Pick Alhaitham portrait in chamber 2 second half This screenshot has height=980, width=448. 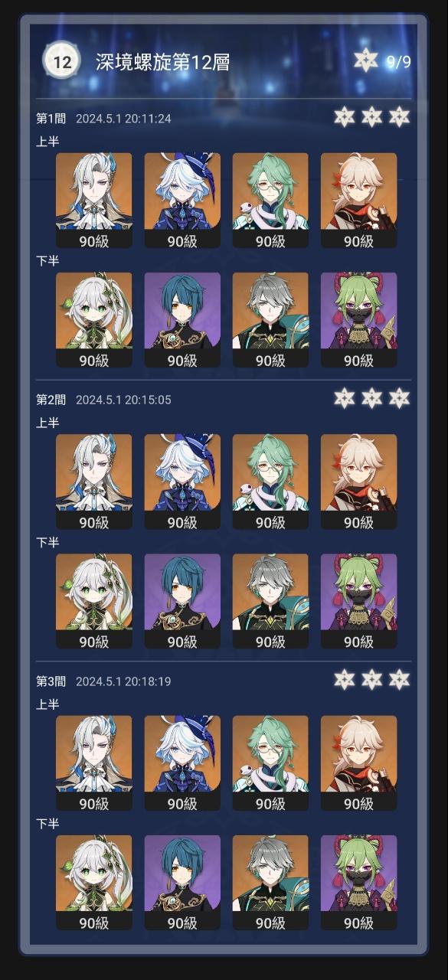tap(270, 601)
